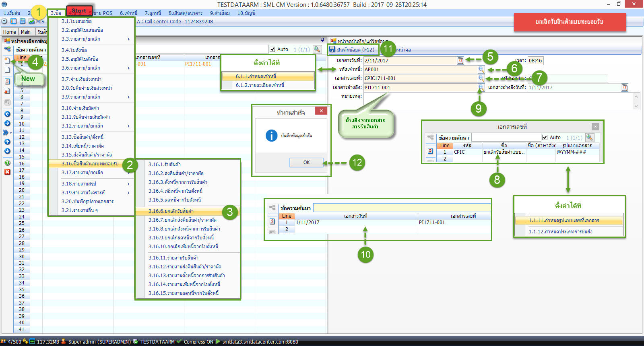Viewport: 644px width, 346px height.
Task: Click lookup icon for รหัสเจ้าหนี้ AP001
Action: coord(481,69)
